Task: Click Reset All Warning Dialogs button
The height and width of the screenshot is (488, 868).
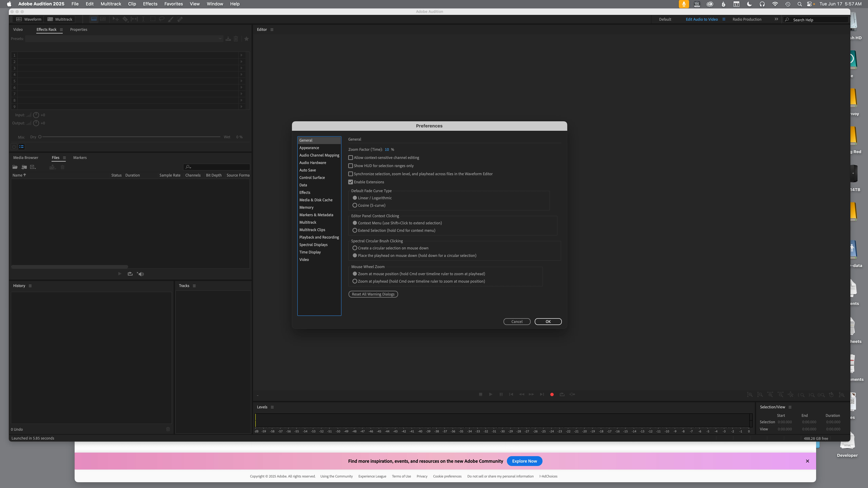Action: click(373, 294)
